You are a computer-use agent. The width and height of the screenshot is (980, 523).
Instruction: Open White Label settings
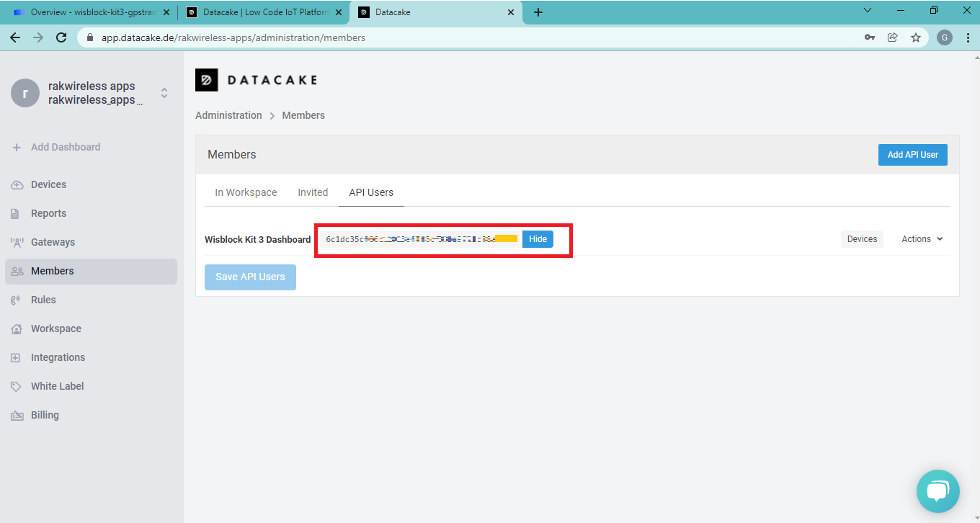point(57,386)
